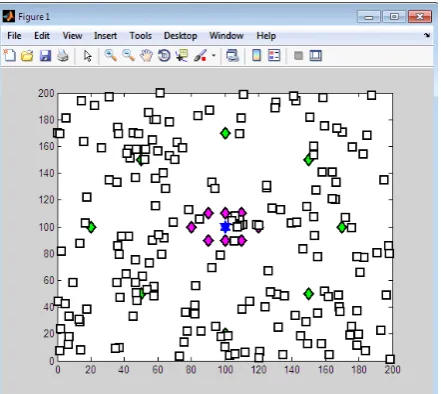Print the figure using the printer icon
441x394 pixels.
(x=63, y=56)
